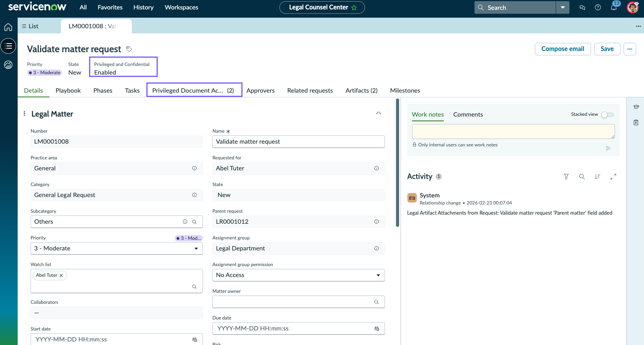Viewport: 644px width, 345px height.
Task: Open the History menu
Action: 143,7
